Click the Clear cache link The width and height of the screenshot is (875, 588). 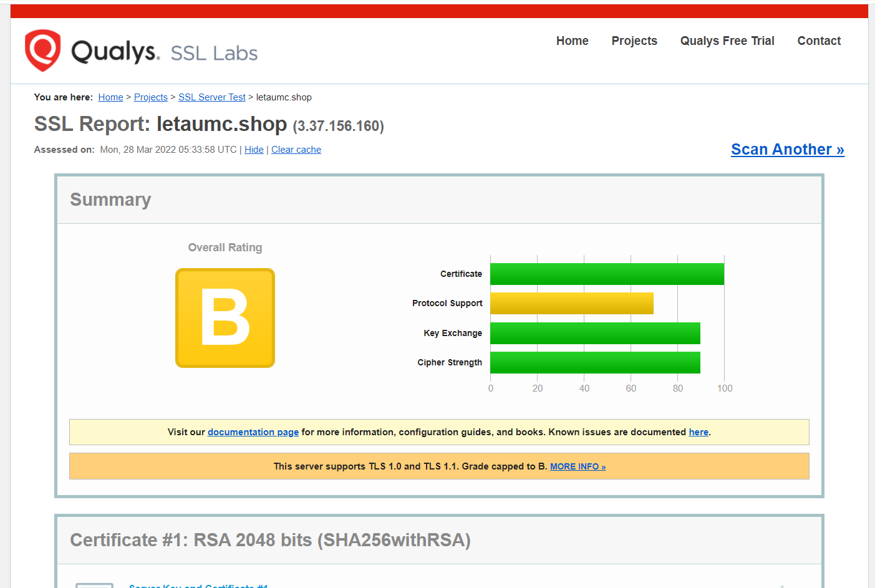coord(296,150)
